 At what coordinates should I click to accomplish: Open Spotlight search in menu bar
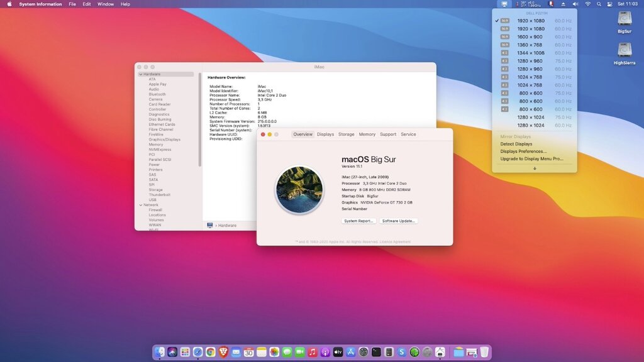tap(599, 4)
